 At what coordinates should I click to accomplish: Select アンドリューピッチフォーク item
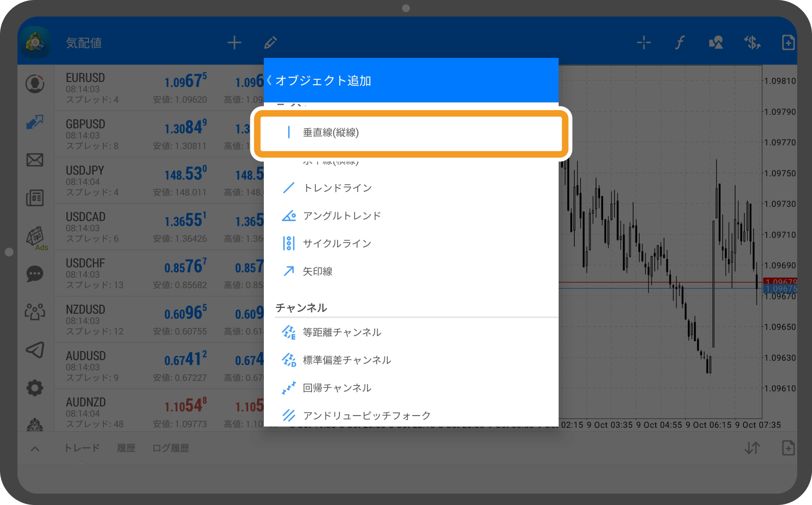(411, 415)
